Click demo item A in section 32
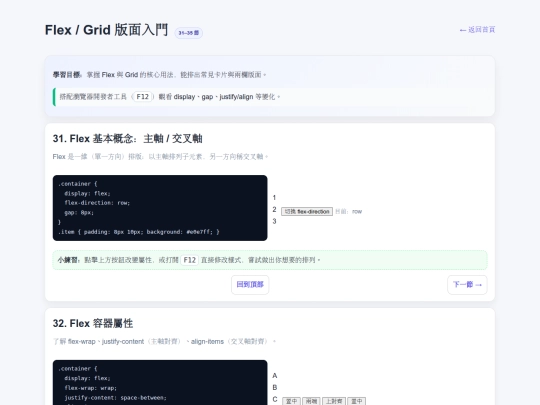 (x=274, y=376)
